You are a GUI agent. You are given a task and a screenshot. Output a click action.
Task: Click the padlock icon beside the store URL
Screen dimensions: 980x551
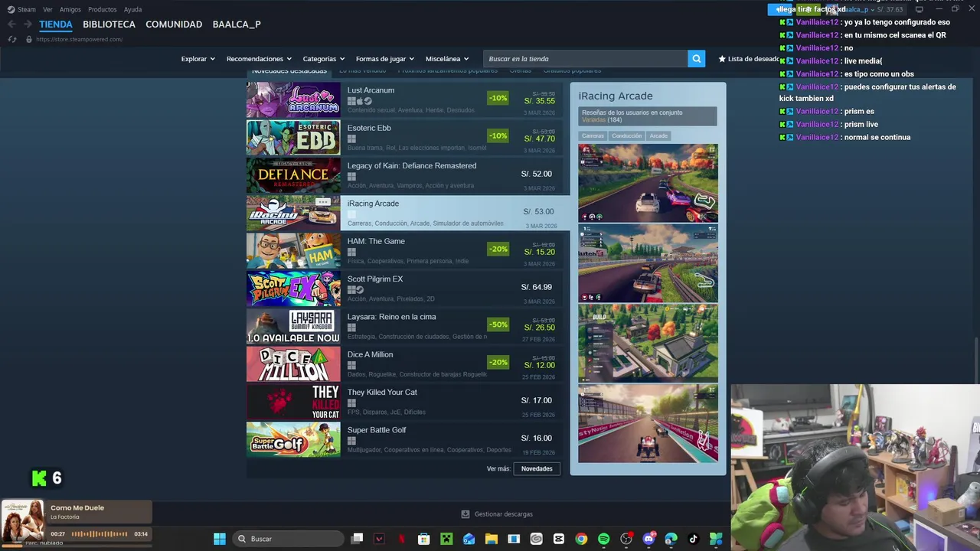28,39
